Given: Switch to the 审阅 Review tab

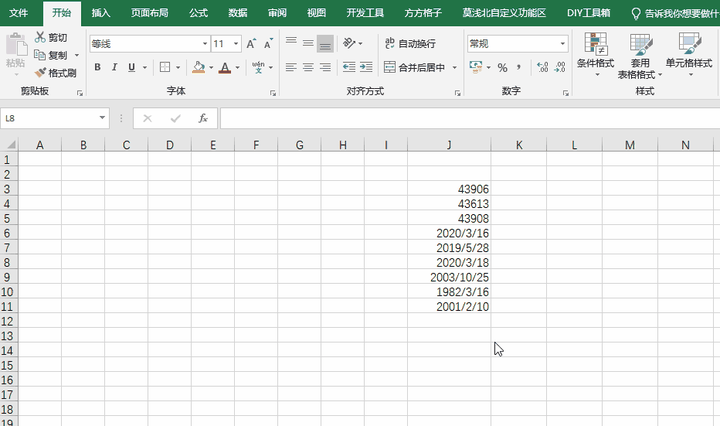Looking at the screenshot, I should pyautogui.click(x=277, y=13).
